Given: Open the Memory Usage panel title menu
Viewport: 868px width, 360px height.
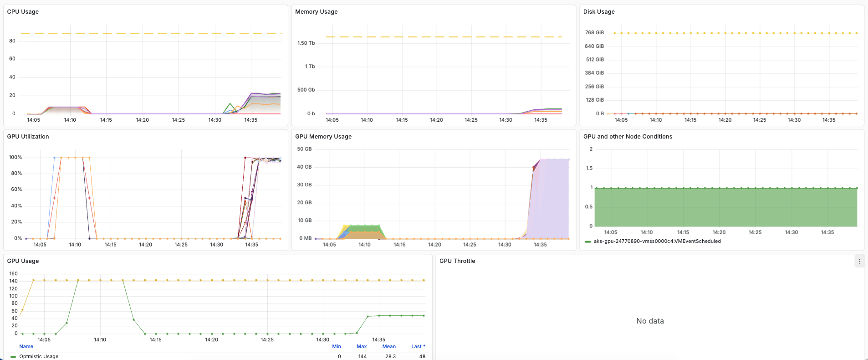Looking at the screenshot, I should pos(316,12).
